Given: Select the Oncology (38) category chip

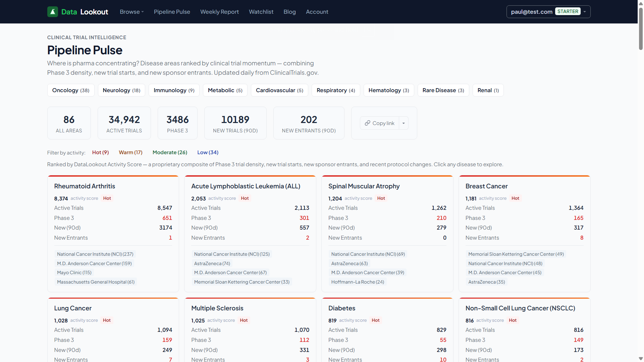Looking at the screenshot, I should point(71,90).
